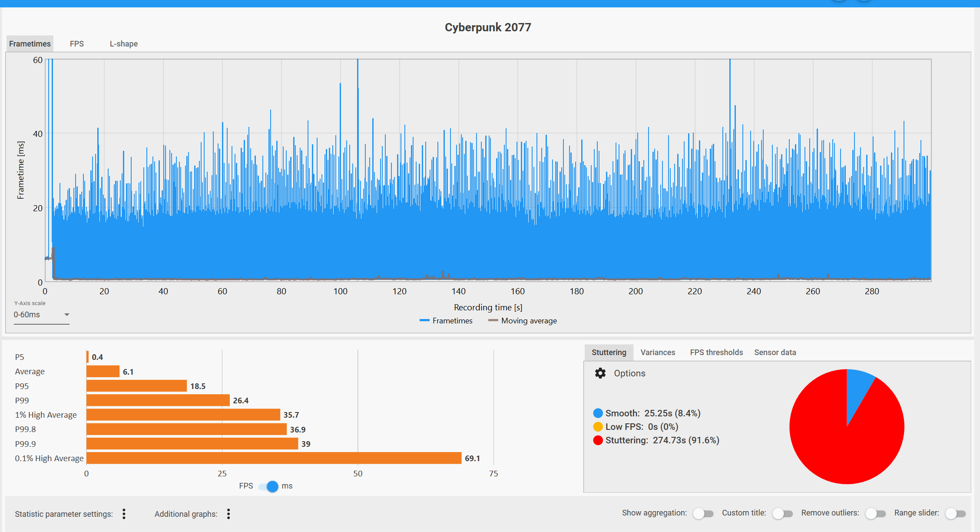Click the Options gear icon

click(x=600, y=373)
